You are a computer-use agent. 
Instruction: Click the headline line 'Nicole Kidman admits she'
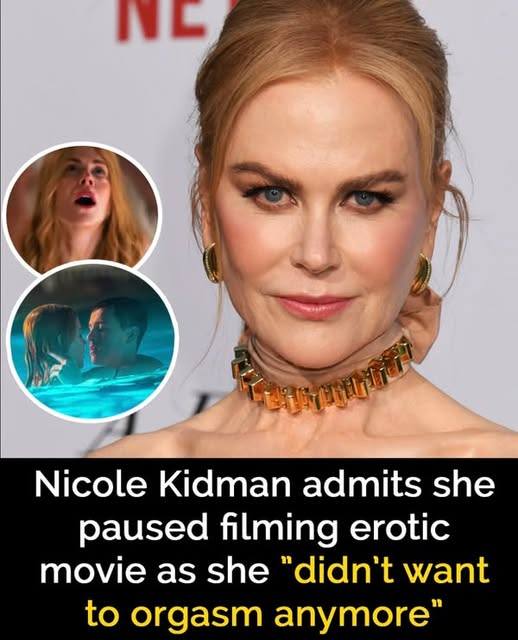pos(265,486)
